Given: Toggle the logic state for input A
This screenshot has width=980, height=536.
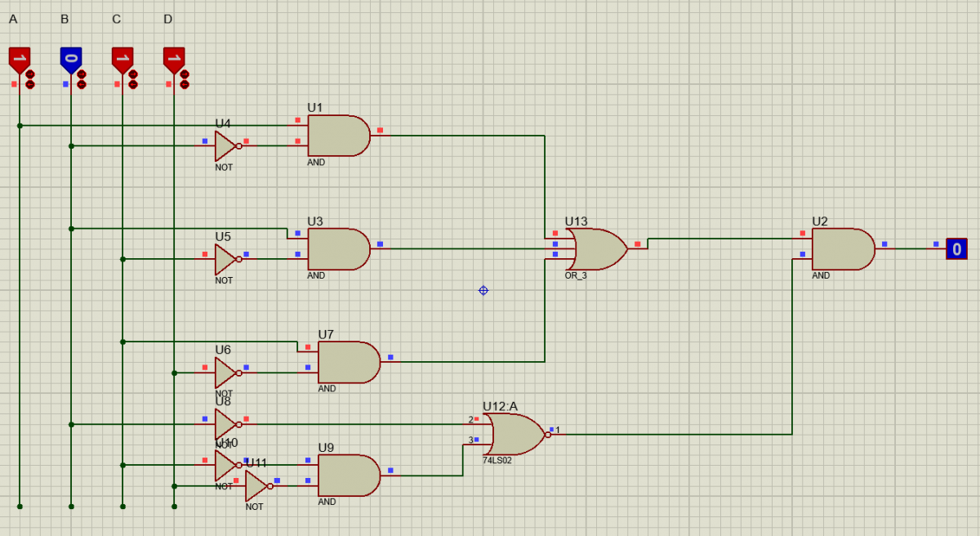Looking at the screenshot, I should pyautogui.click(x=19, y=59).
